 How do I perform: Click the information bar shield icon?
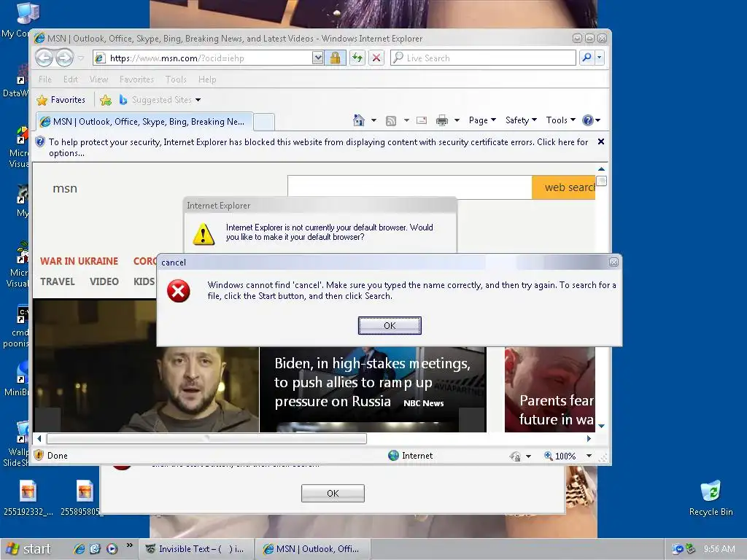coord(40,141)
